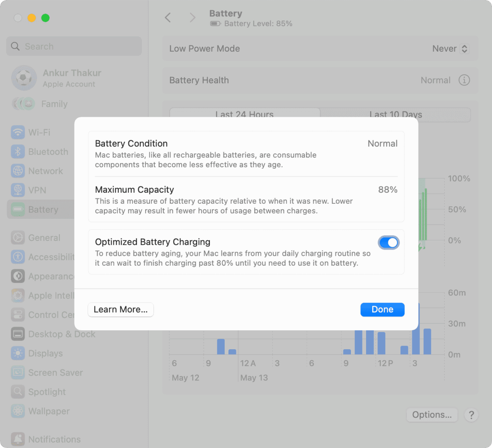492x448 pixels.
Task: Select the Battery icon in sidebar
Action: 18,209
